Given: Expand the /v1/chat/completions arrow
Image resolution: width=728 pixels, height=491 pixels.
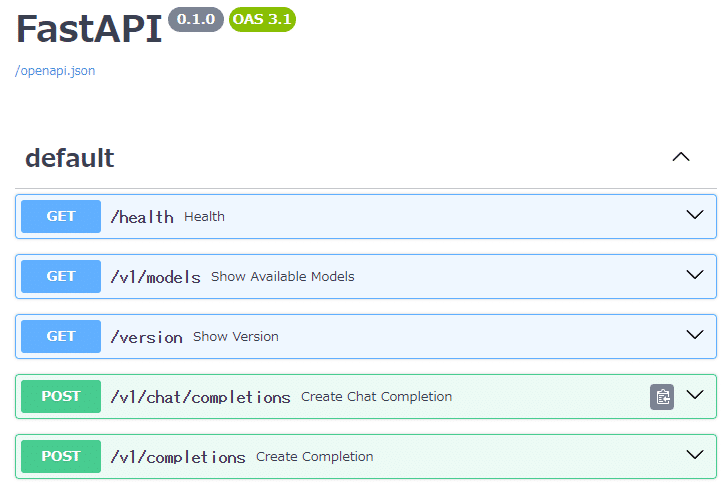Looking at the screenshot, I should (x=695, y=395).
